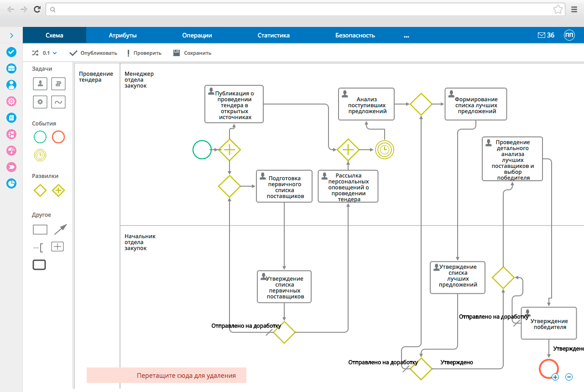Click the Проверить button
584x392 pixels.
coord(144,53)
